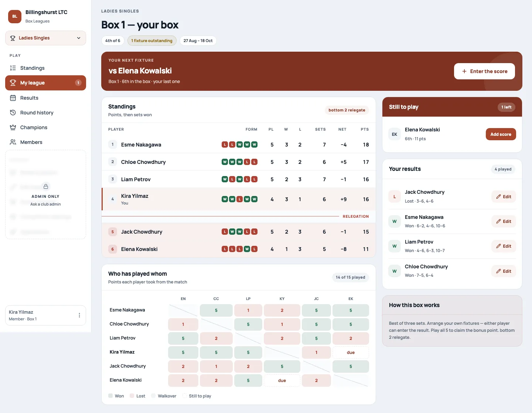Click the Won legend swatch
The image size is (532, 413).
click(x=110, y=396)
